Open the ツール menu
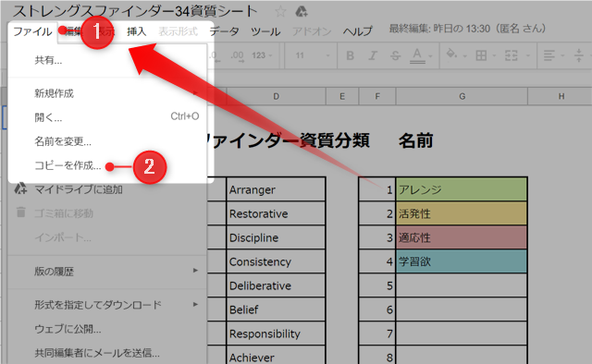This screenshot has height=364, width=592. click(265, 31)
